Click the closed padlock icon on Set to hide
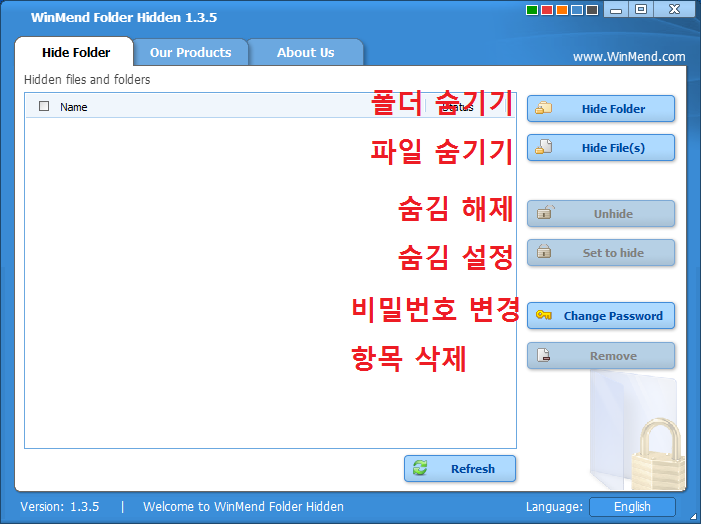 (544, 251)
